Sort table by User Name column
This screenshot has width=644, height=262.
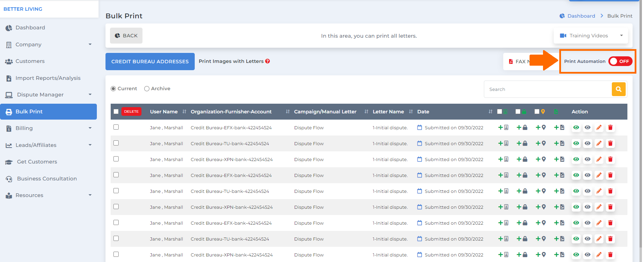[x=184, y=112]
